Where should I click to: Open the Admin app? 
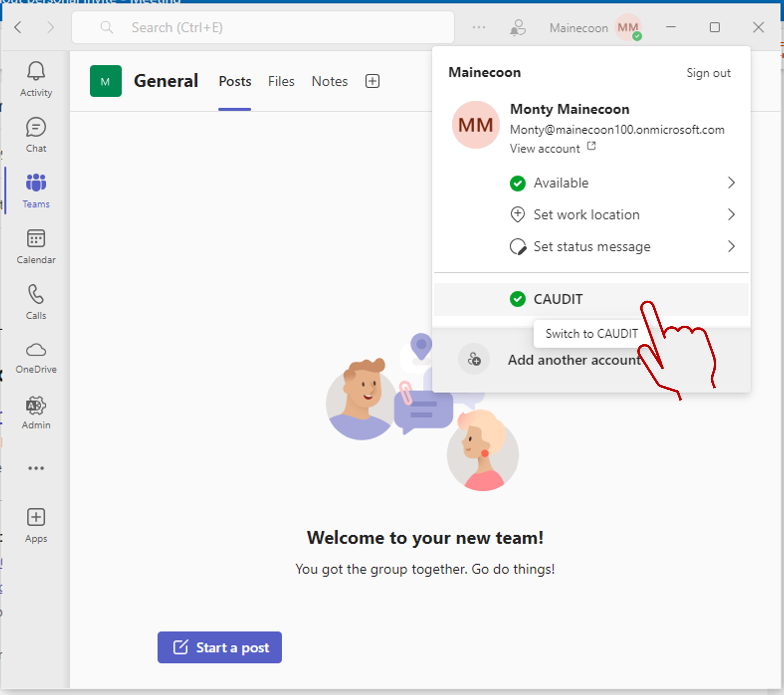tap(36, 413)
